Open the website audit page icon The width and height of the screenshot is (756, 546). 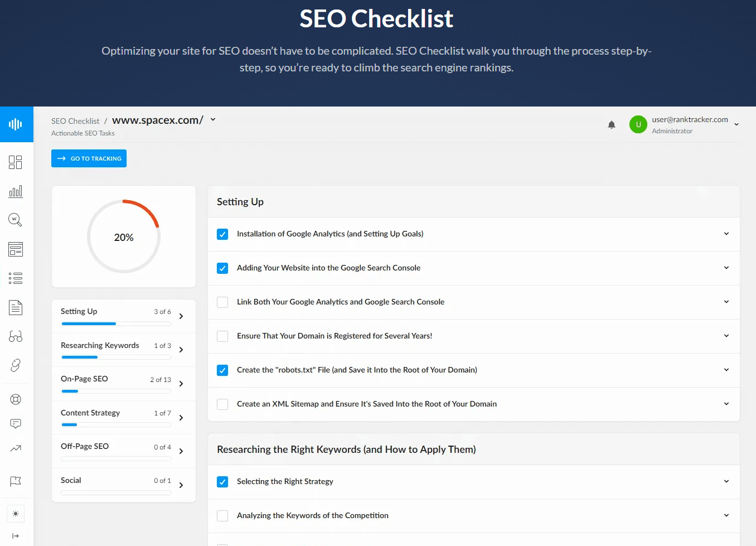click(15, 249)
